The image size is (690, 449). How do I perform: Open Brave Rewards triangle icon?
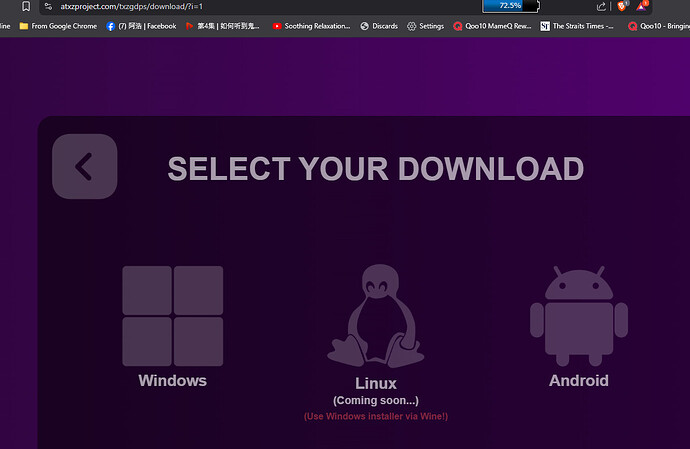(x=642, y=6)
